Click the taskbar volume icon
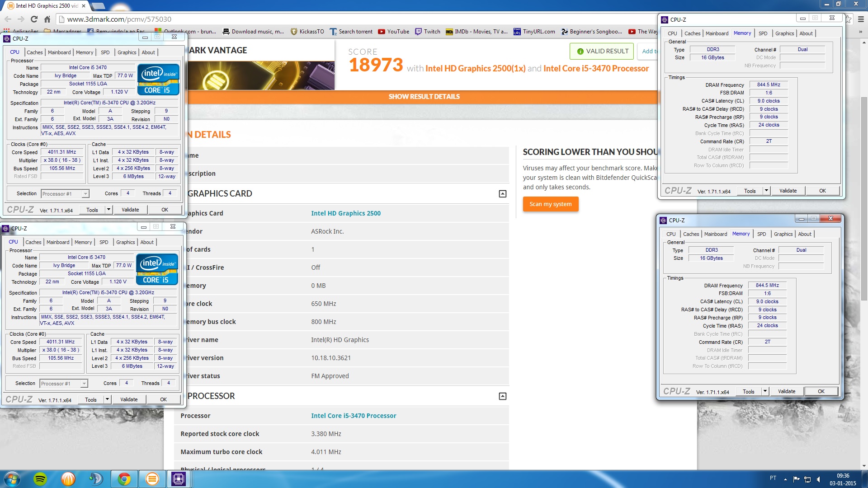 coord(818,479)
